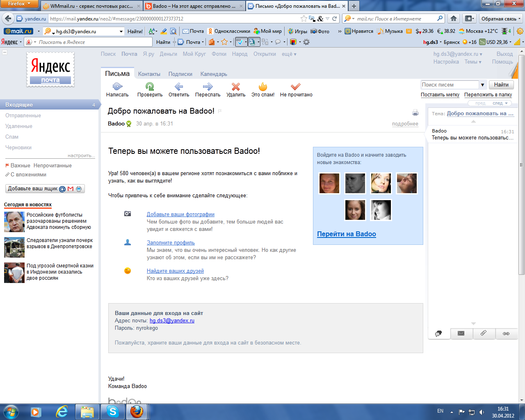
Task: Open the conversation thread view icon
Action: coord(438,333)
